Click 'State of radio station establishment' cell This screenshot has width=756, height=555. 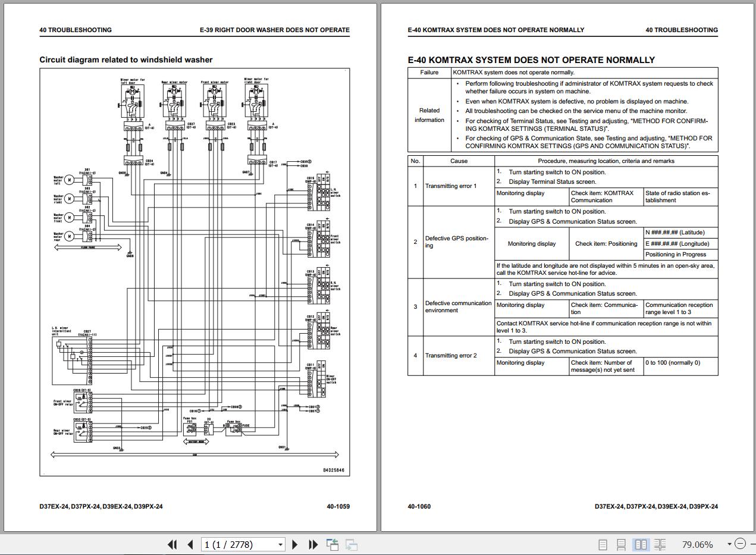pyautogui.click(x=680, y=197)
